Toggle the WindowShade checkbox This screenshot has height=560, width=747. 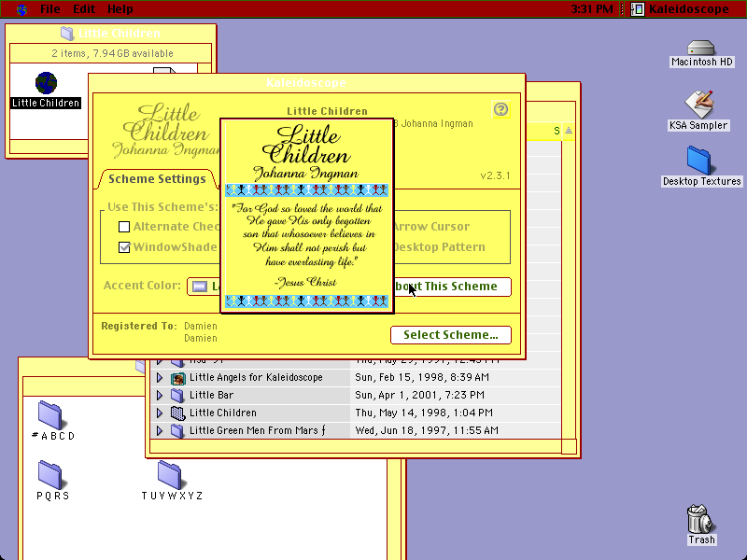(124, 247)
